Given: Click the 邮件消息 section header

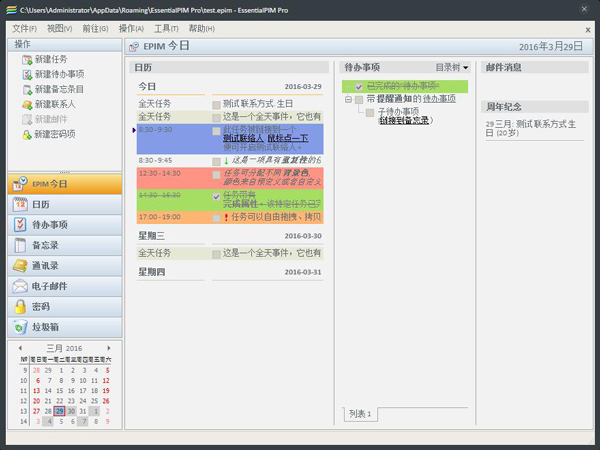Looking at the screenshot, I should coord(535,67).
